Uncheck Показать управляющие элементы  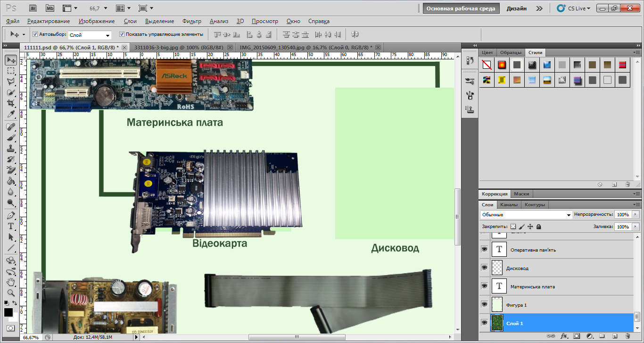122,34
